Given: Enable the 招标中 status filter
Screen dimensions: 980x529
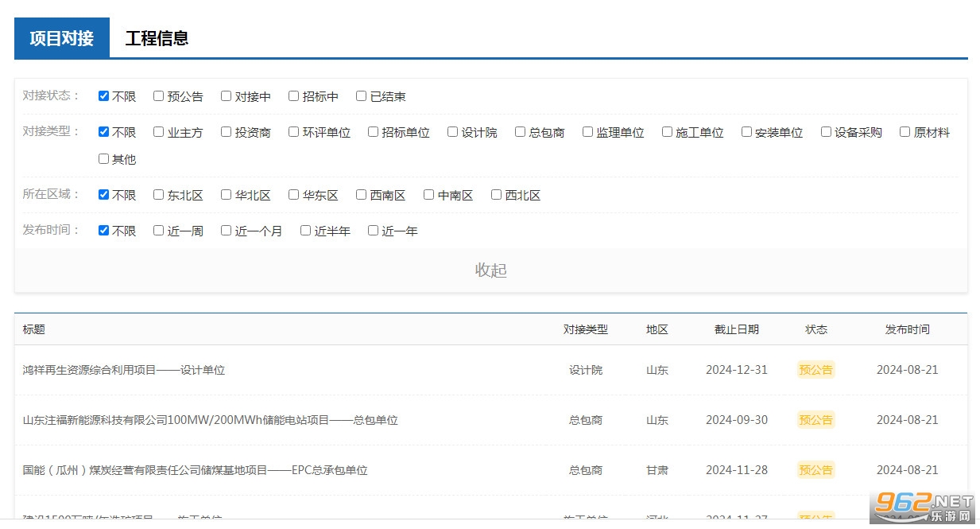Looking at the screenshot, I should (294, 96).
